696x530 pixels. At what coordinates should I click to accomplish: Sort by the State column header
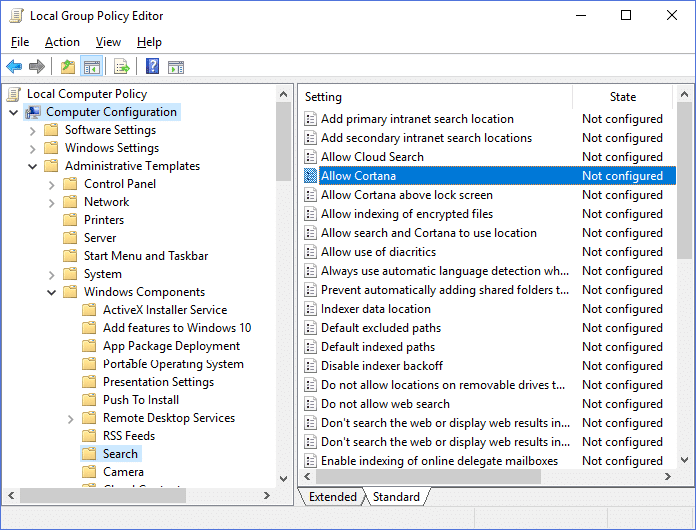pos(622,97)
